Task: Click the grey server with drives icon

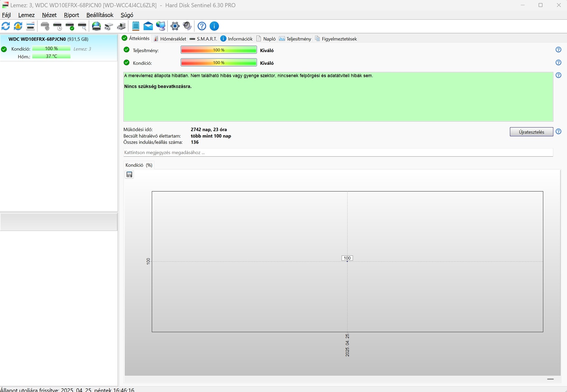Action: (121, 26)
